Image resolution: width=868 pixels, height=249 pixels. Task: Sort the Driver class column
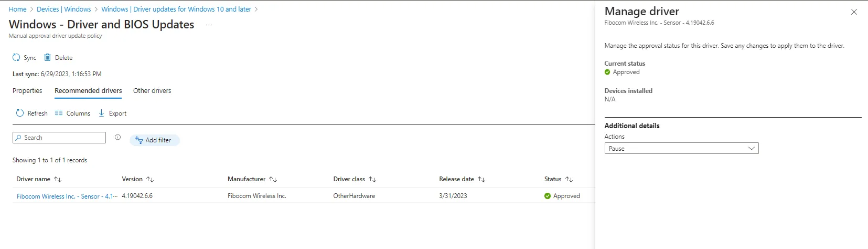tap(372, 180)
